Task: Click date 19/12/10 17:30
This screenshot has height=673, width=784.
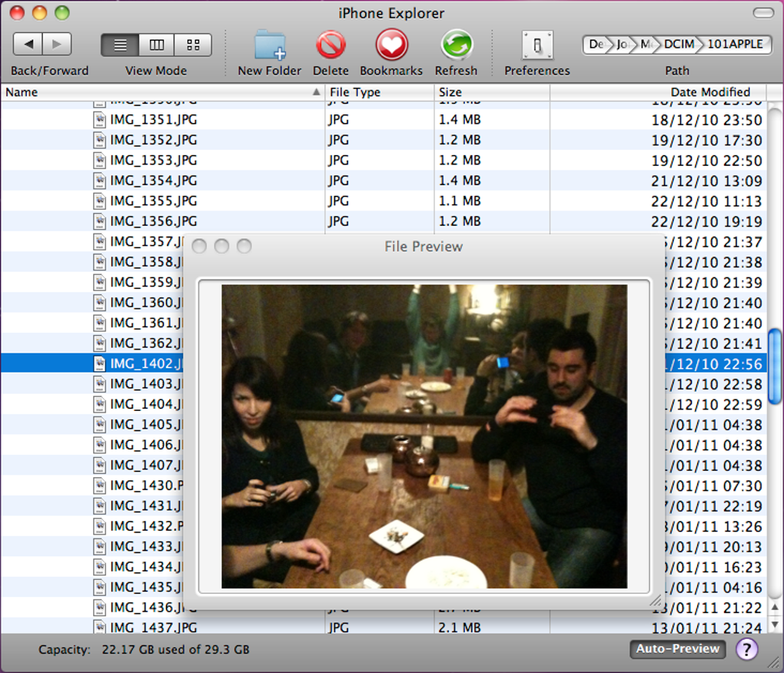Action: coord(706,141)
